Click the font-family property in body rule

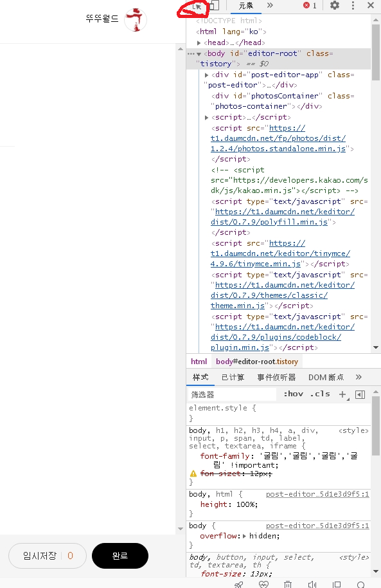click(225, 456)
